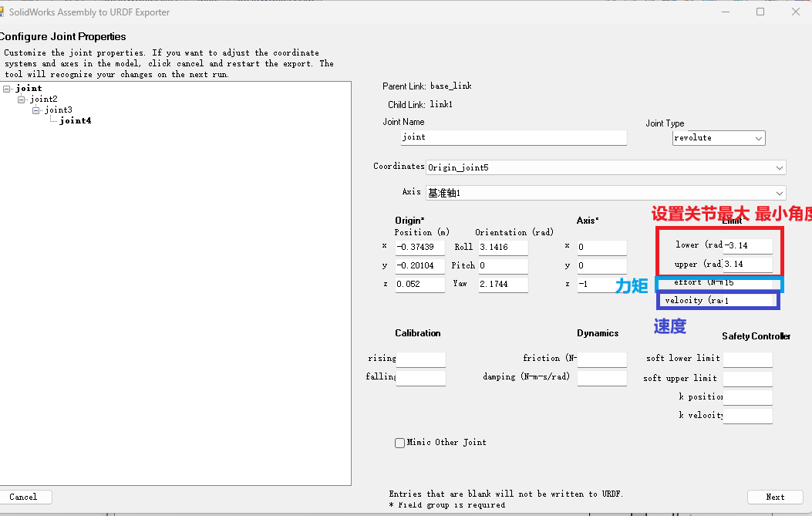Click the Origin position z field
Viewport: 812px width, 516px height.
419,285
